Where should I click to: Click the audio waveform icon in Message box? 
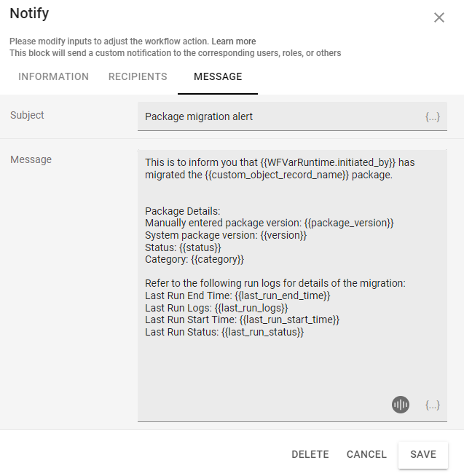click(401, 405)
